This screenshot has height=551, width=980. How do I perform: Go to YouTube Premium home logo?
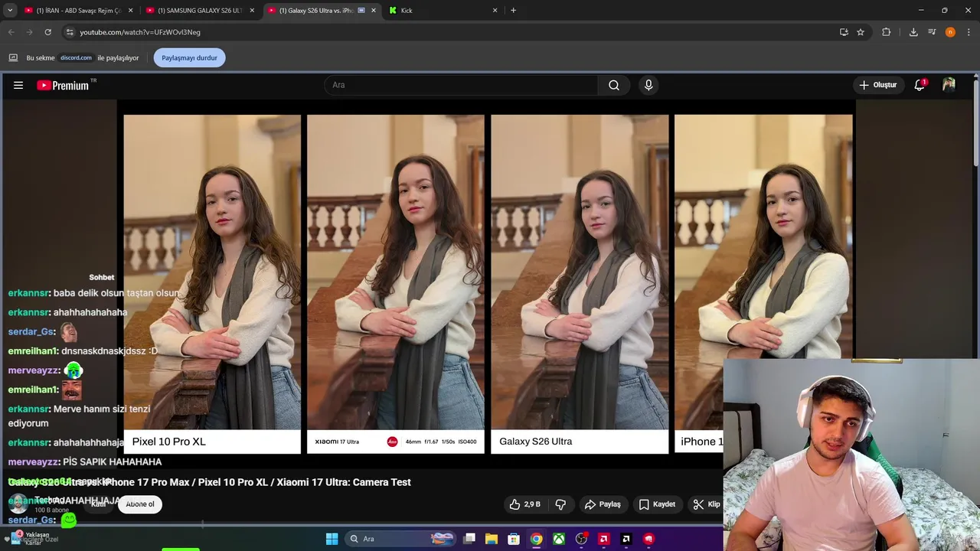(x=64, y=86)
